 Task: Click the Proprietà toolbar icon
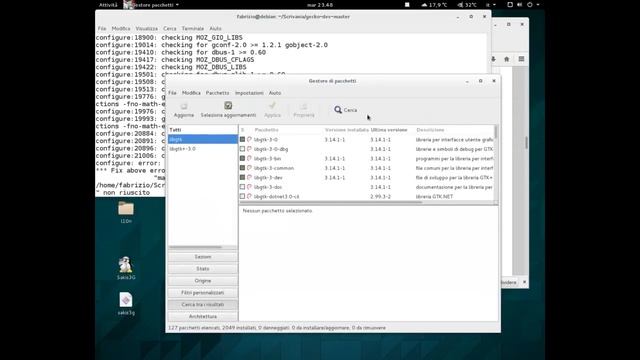[x=304, y=106]
